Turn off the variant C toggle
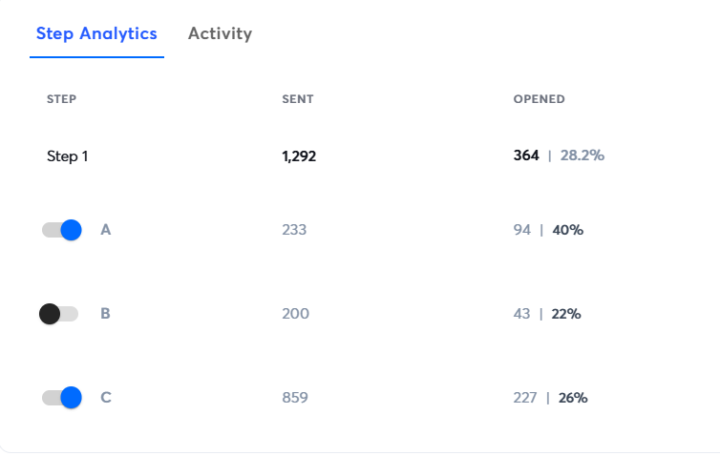 point(61,398)
